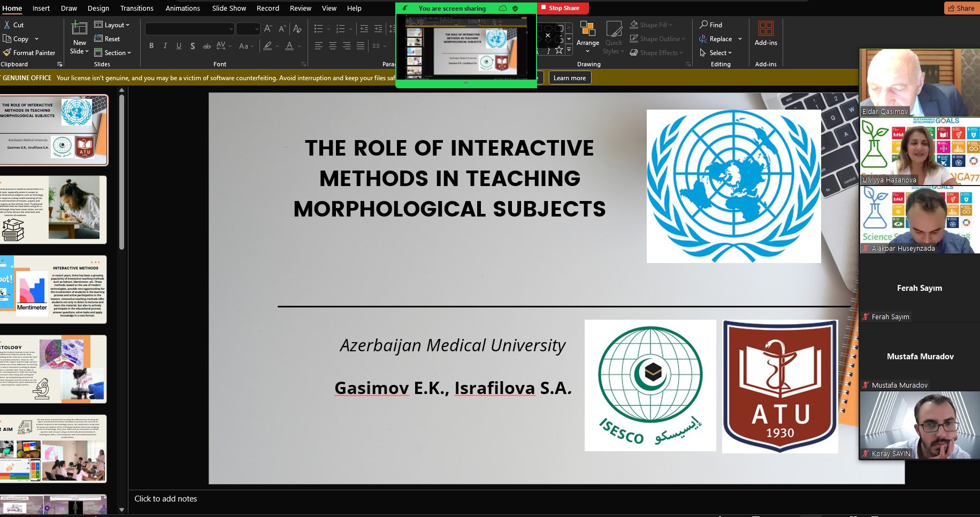980x517 pixels.
Task: Click the Find button
Action: click(x=711, y=25)
